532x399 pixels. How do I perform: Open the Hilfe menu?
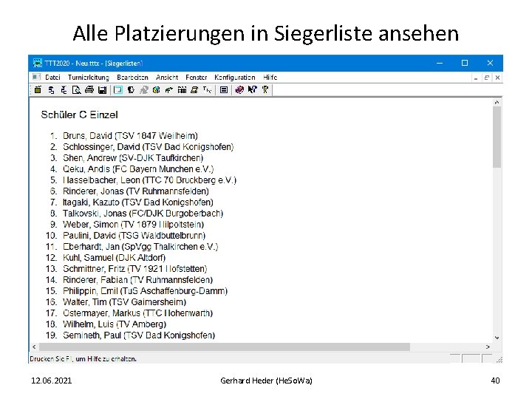270,78
